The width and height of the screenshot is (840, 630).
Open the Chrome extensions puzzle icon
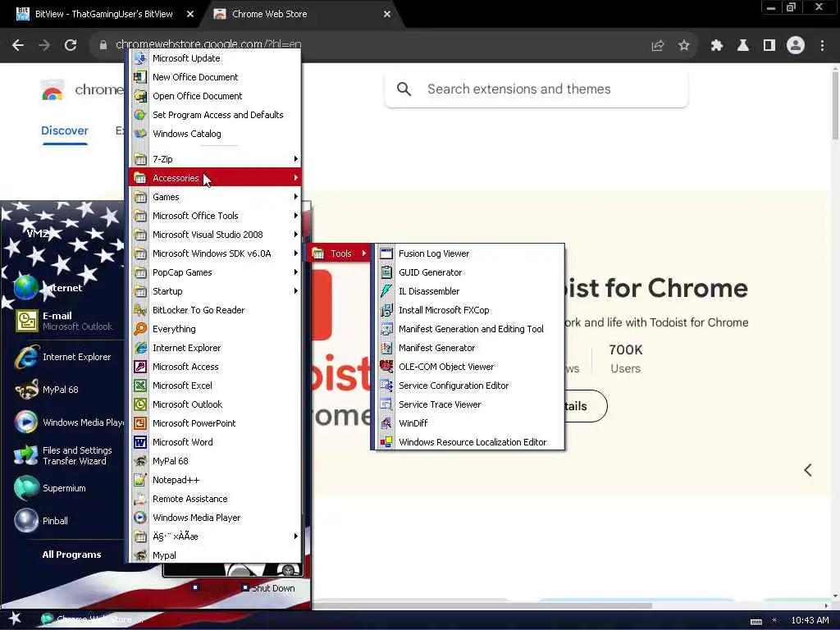point(717,46)
